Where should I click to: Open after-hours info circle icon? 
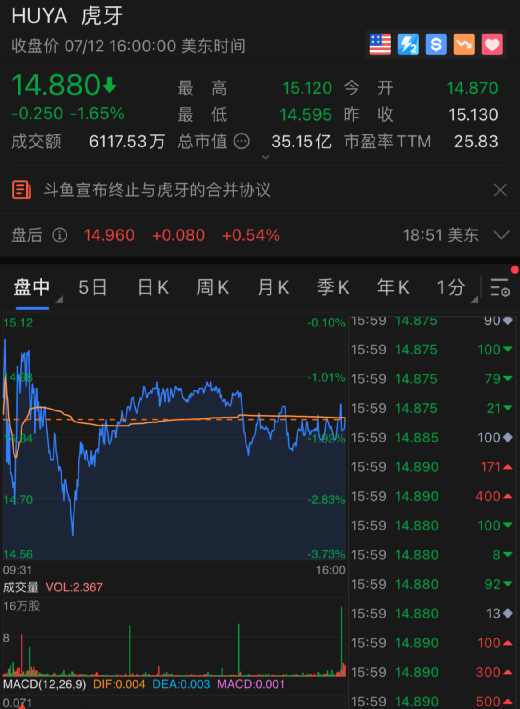tap(60, 235)
